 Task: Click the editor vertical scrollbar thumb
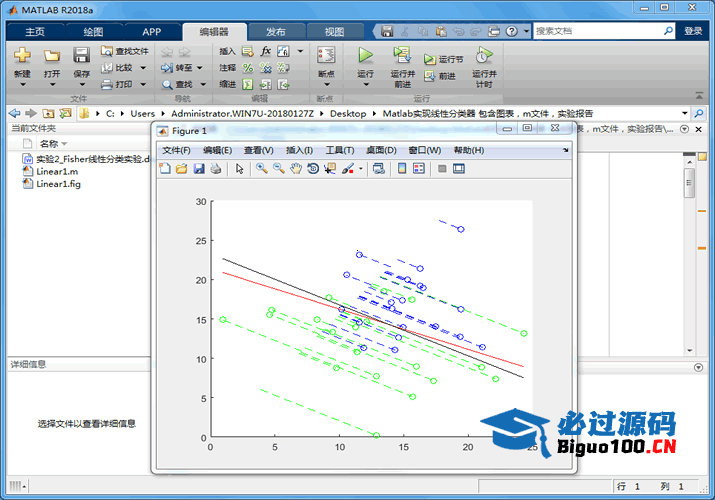coord(689,182)
